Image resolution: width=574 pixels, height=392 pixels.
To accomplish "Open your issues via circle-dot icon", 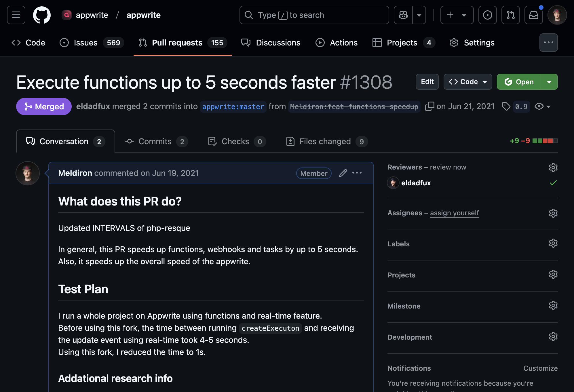I will pos(487,15).
